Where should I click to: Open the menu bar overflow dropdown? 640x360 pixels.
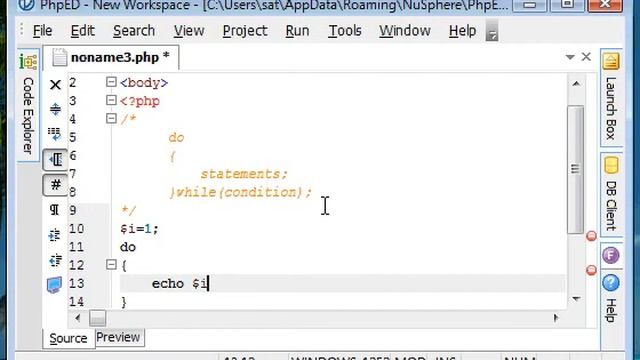click(x=492, y=31)
